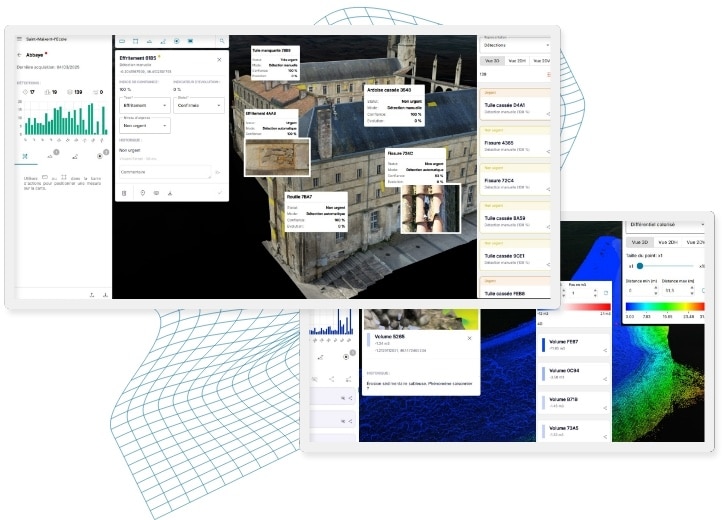Select the Vue 2DH tab in the detections panel
Image resolution: width=725 pixels, height=520 pixels.
pos(518,61)
